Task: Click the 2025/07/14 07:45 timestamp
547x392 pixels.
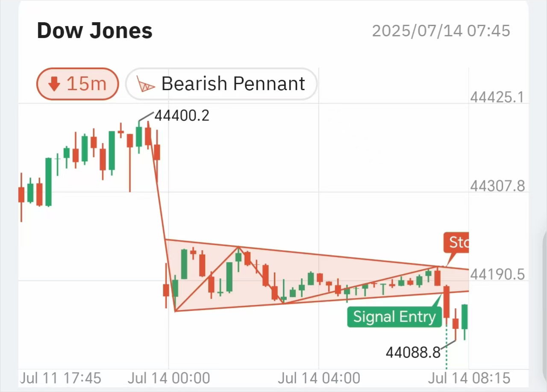Action: point(441,31)
